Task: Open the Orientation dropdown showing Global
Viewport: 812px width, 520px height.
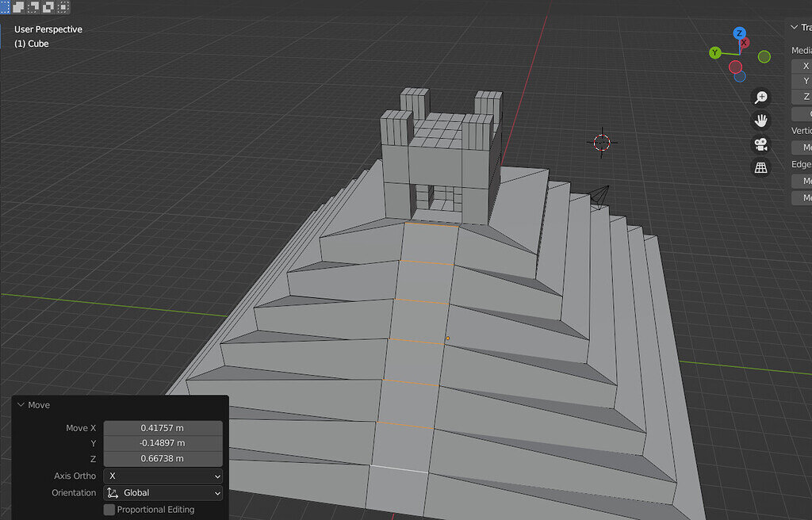Action: click(163, 492)
